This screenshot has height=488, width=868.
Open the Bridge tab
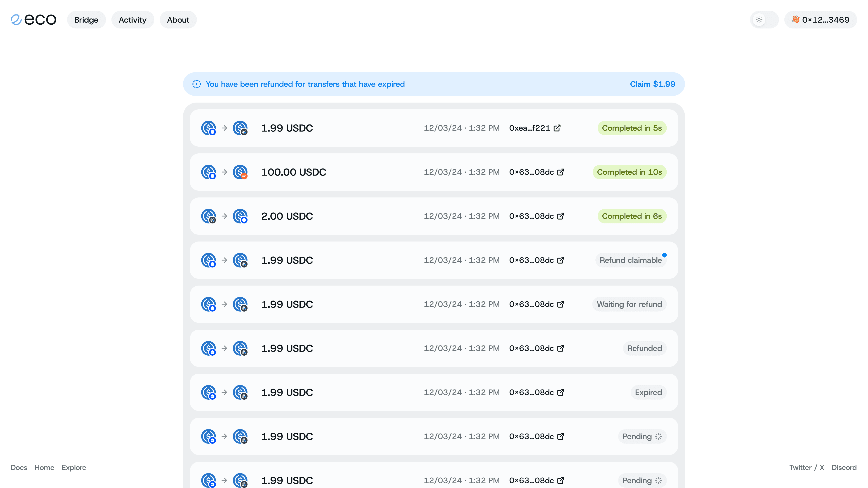pos(86,20)
